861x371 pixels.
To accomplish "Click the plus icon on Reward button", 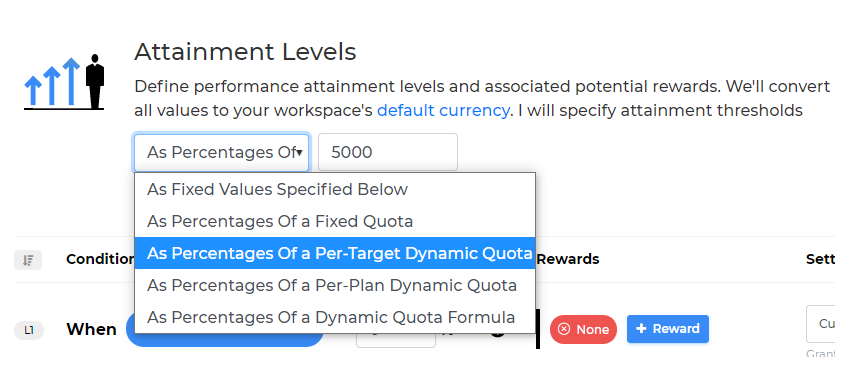I will click(x=641, y=328).
